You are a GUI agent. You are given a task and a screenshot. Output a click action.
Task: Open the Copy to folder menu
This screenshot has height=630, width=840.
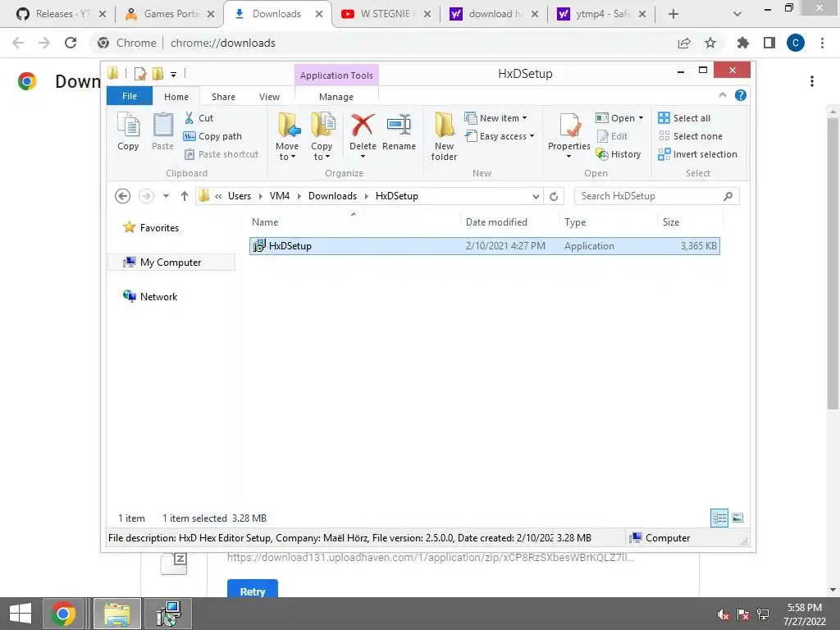322,136
